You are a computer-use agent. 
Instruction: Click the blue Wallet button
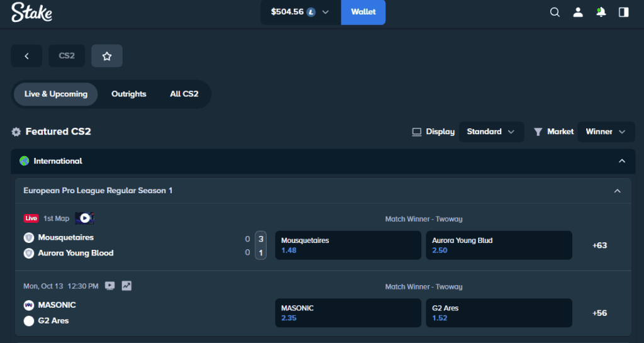(363, 12)
